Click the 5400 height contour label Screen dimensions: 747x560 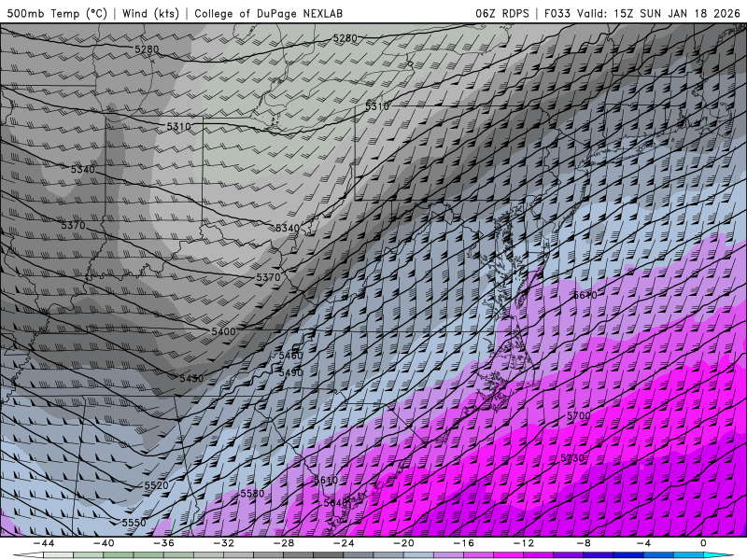pos(223,331)
